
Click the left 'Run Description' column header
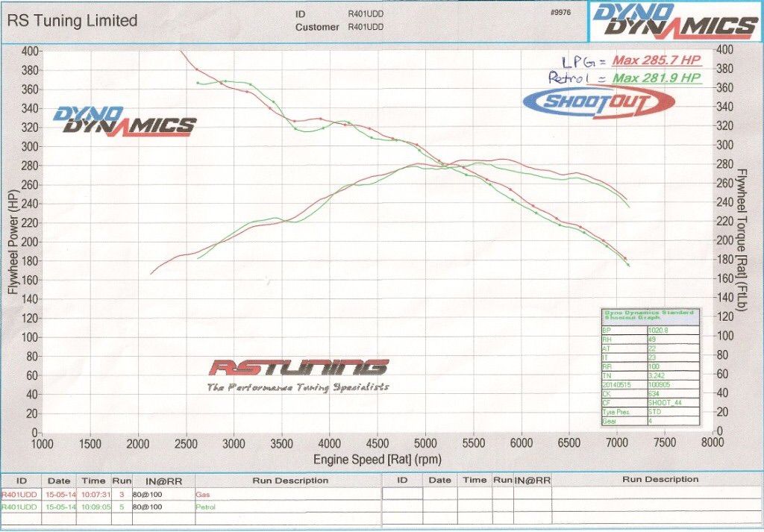pos(290,481)
